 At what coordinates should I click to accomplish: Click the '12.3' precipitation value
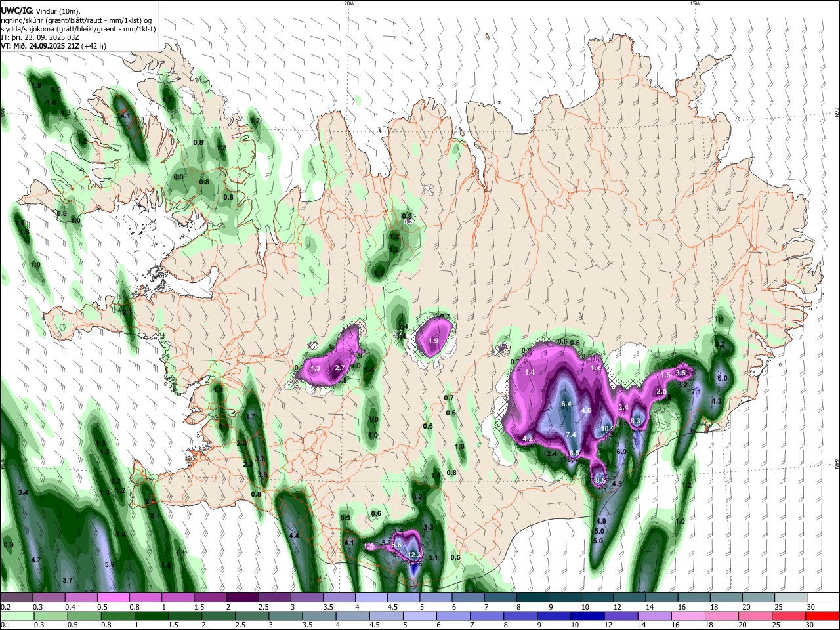point(415,555)
